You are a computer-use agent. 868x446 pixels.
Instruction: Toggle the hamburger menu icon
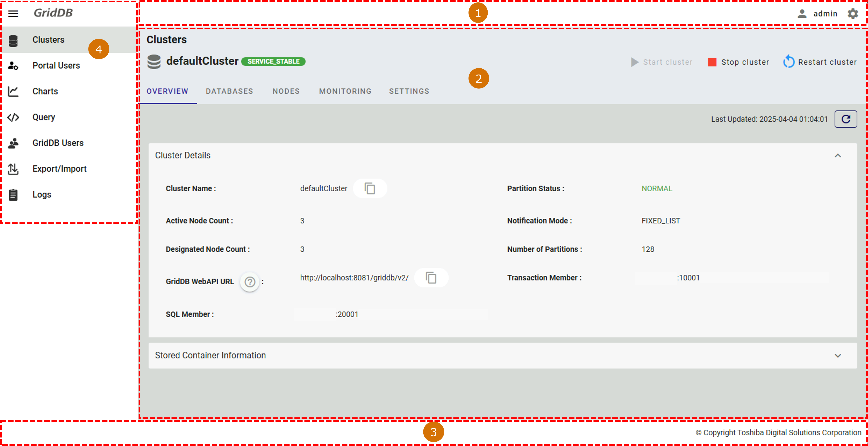(x=13, y=13)
